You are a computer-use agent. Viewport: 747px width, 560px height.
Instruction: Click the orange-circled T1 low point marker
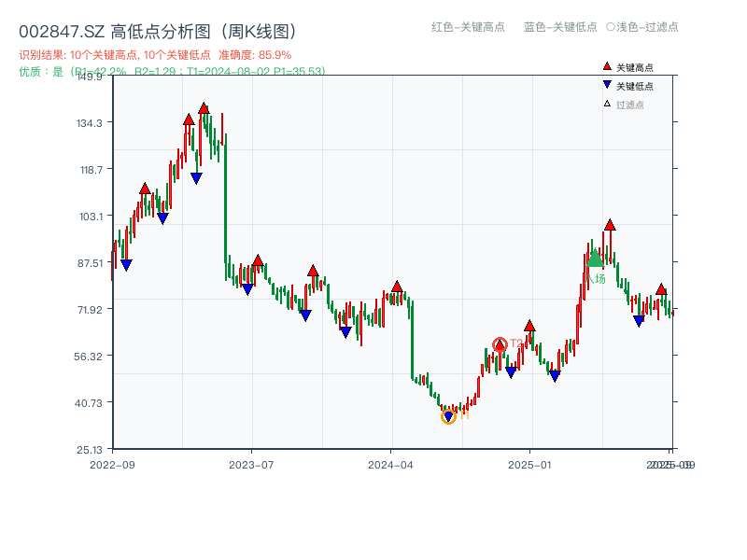(x=448, y=415)
